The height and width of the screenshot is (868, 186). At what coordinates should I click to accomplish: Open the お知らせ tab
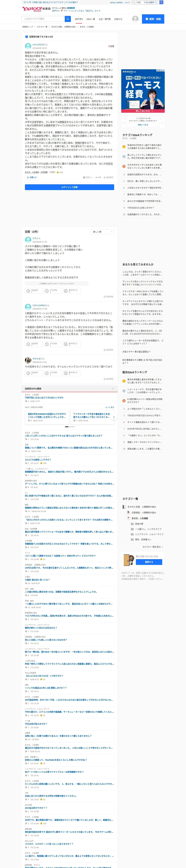coord(118,19)
